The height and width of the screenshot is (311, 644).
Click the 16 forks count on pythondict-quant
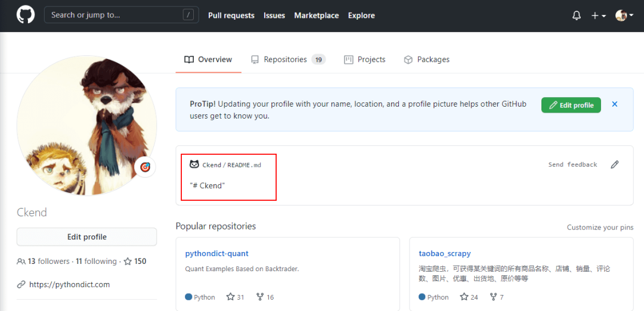tap(265, 297)
